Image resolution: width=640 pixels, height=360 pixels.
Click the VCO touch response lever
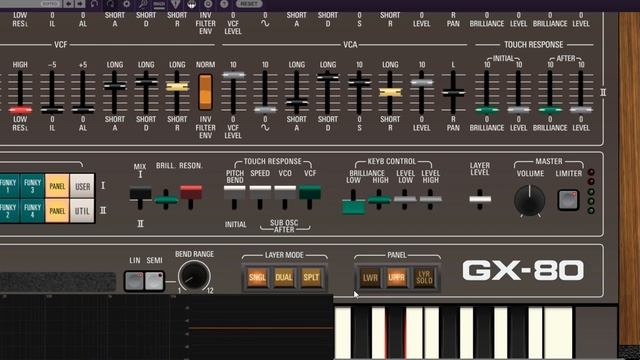point(285,192)
